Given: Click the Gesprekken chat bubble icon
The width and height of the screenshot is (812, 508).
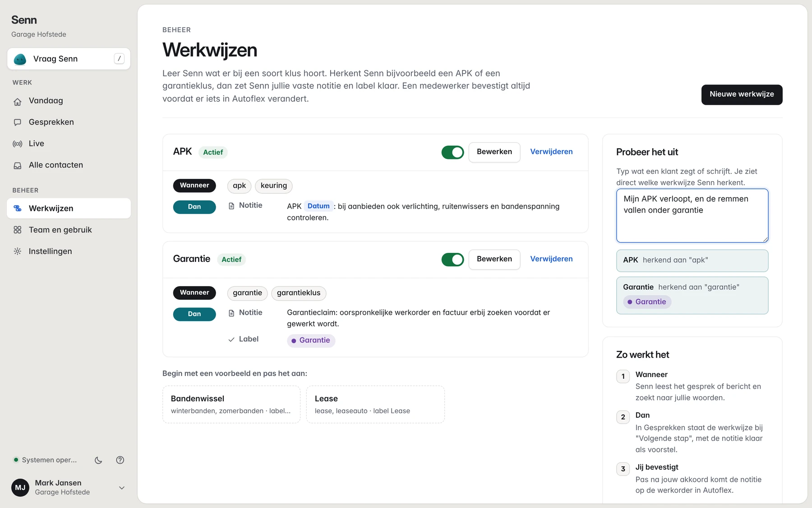Looking at the screenshot, I should 18,122.
